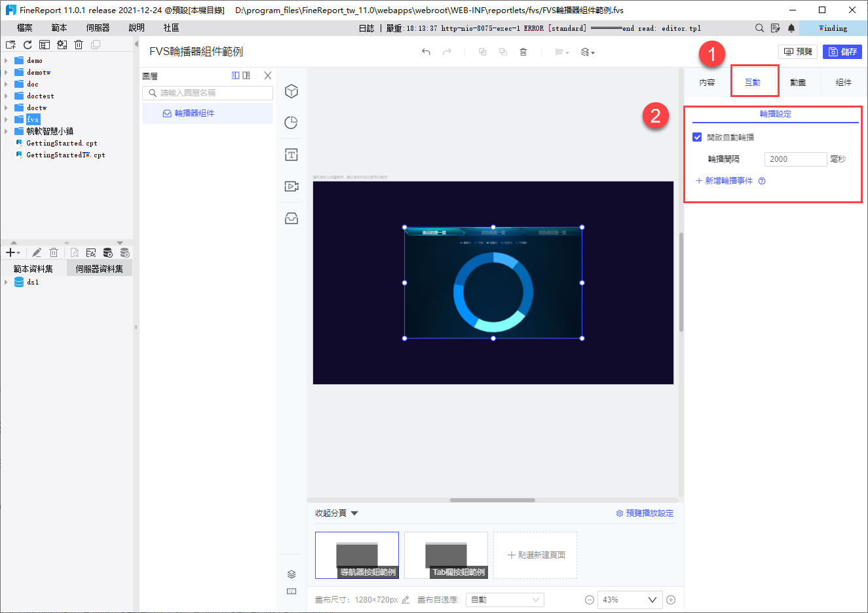Click the edit dataset pencil icon
Viewport: 868px width, 613px height.
pos(37,252)
